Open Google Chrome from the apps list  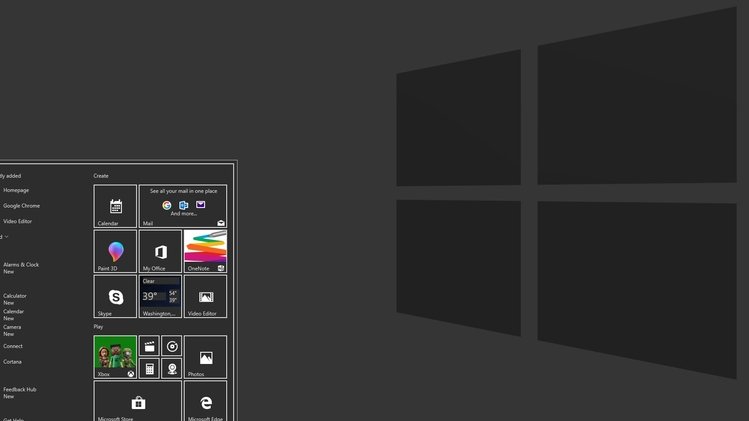21,206
